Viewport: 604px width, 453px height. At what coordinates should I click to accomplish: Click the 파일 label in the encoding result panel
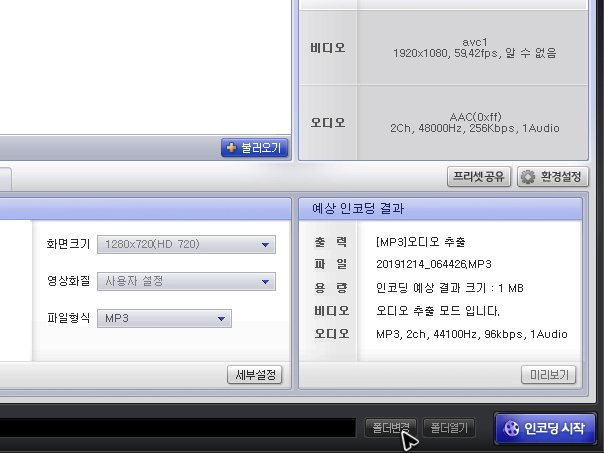(331, 264)
